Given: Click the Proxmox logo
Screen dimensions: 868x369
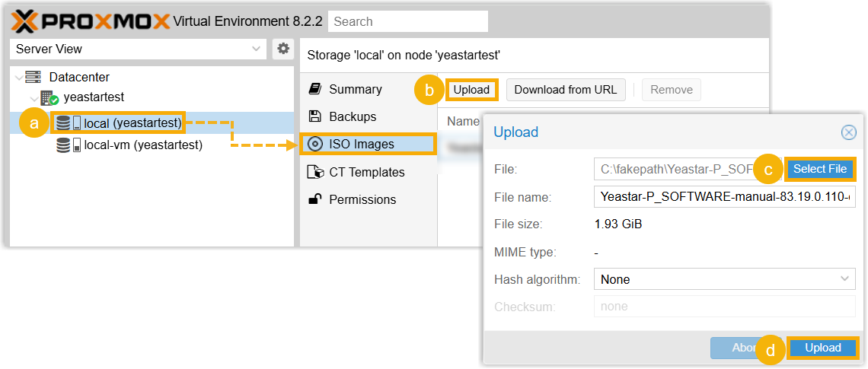Looking at the screenshot, I should pos(91,21).
